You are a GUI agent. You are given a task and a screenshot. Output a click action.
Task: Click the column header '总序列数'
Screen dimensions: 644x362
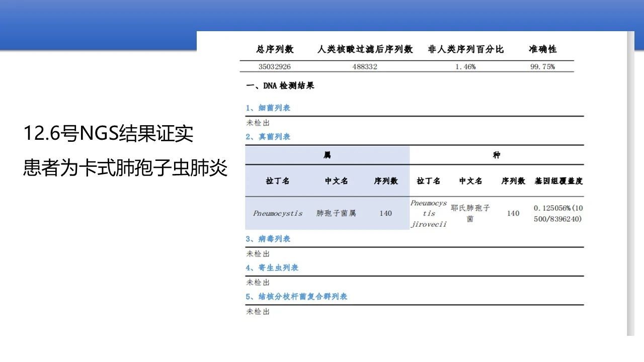(x=275, y=49)
